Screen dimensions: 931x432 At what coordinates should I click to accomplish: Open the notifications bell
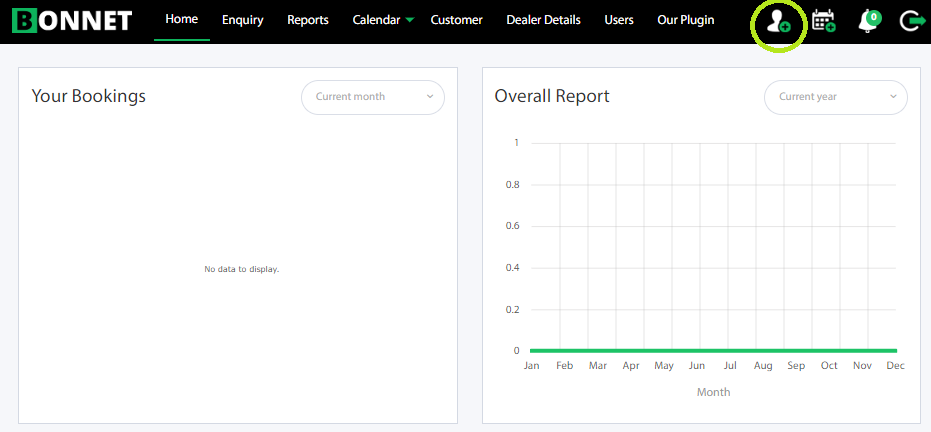pos(868,21)
